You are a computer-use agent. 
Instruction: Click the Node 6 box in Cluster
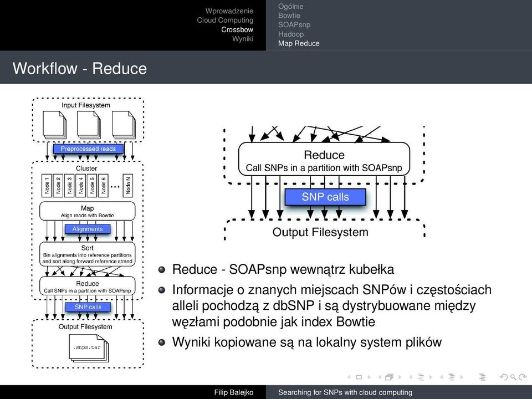pyautogui.click(x=103, y=185)
